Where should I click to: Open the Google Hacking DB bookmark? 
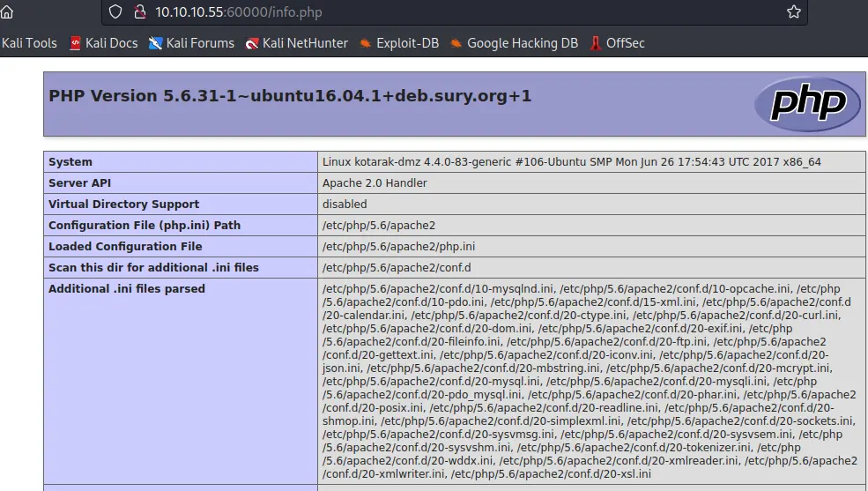(x=515, y=43)
